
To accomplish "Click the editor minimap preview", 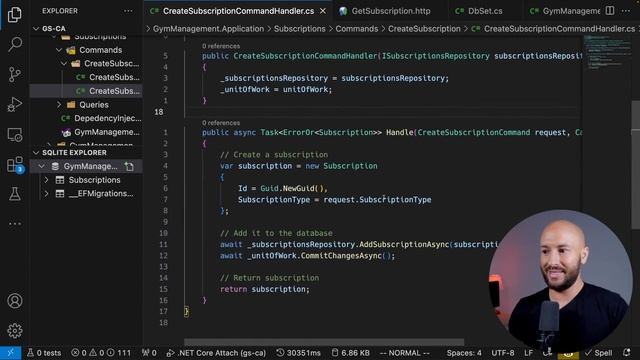I will click(x=607, y=52).
